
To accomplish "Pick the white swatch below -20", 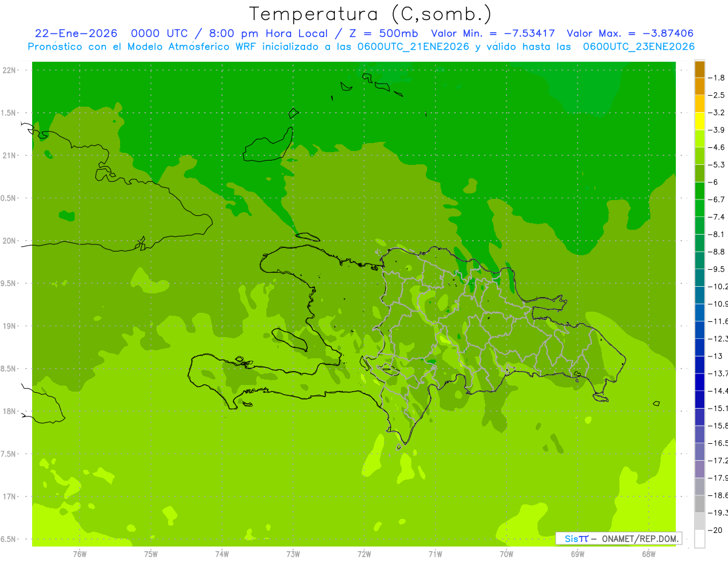I will coord(699,539).
